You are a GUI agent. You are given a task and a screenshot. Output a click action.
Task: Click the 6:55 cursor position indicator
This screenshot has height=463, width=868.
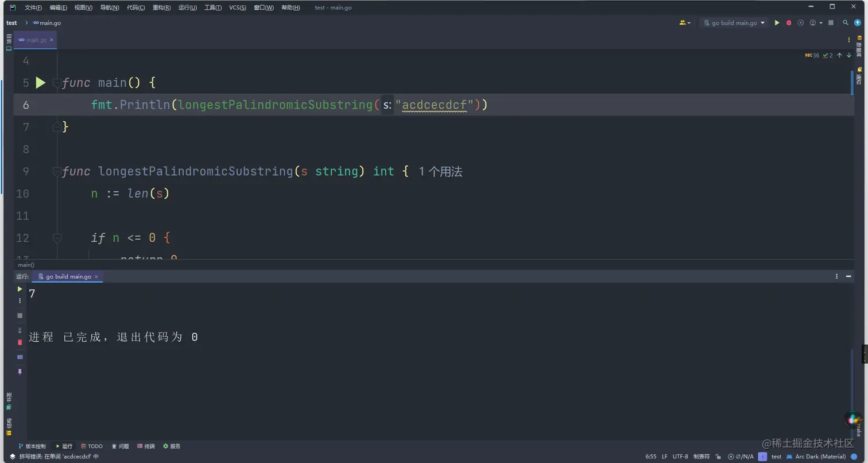pyautogui.click(x=651, y=457)
